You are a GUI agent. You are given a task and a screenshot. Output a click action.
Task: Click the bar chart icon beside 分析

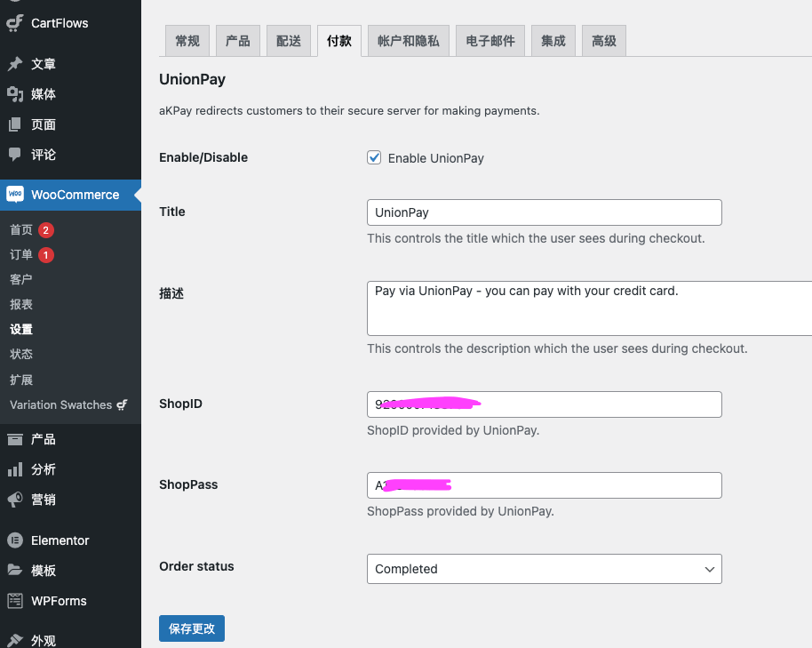[x=15, y=469]
